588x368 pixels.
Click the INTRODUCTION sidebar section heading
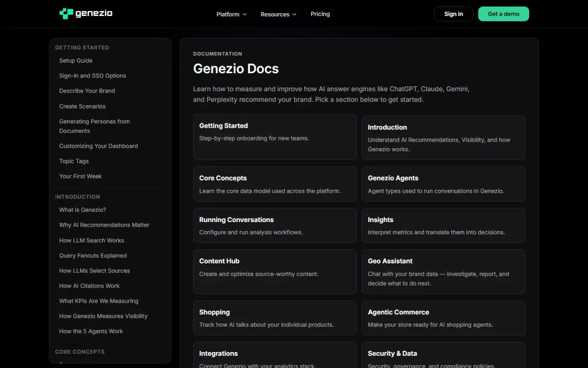[77, 197]
